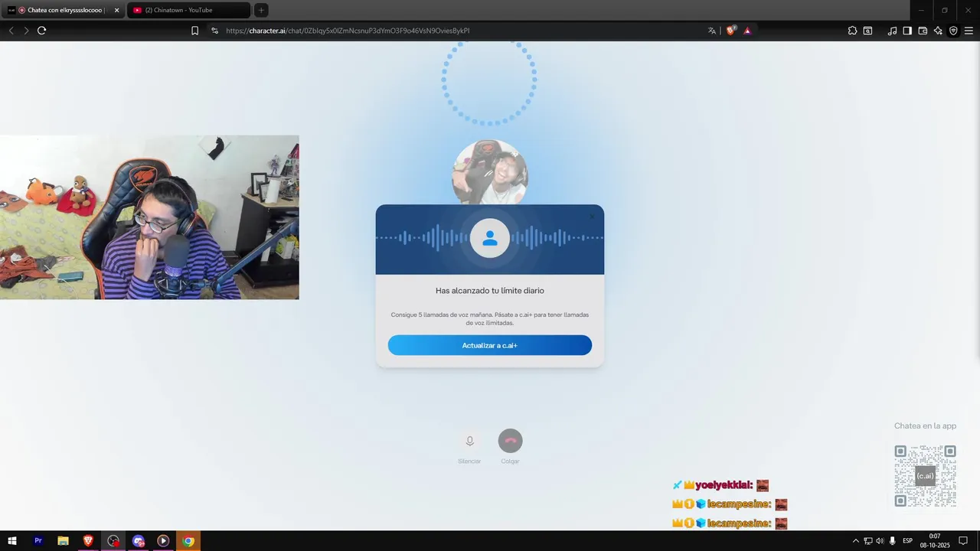This screenshot has height=551, width=980.
Task: Bookmark this page with the bookmark icon
Action: coord(194,31)
